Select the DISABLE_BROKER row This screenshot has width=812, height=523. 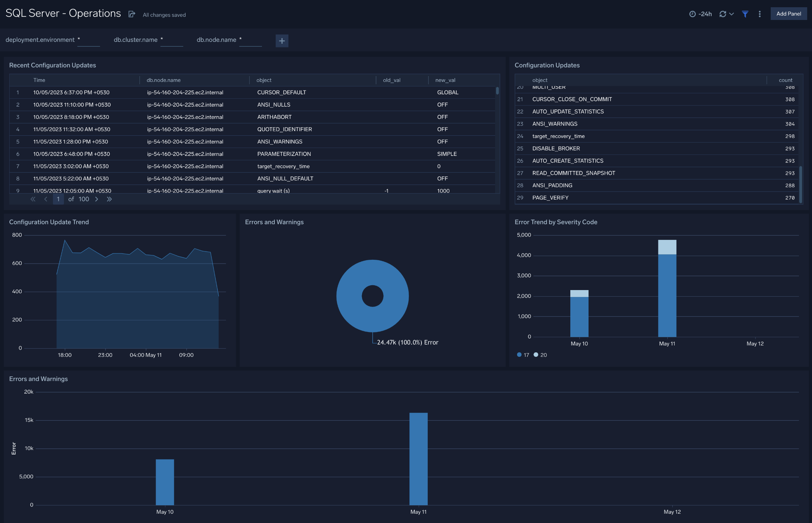(x=657, y=149)
